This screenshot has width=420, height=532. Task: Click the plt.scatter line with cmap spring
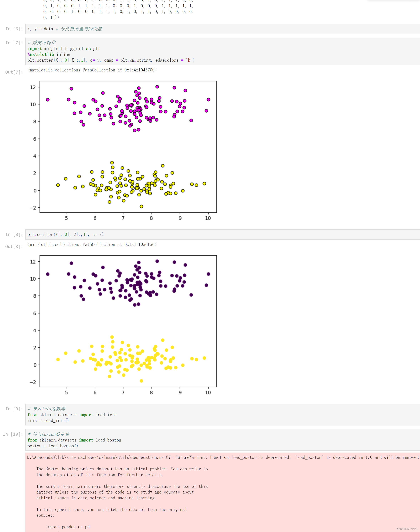[111, 60]
